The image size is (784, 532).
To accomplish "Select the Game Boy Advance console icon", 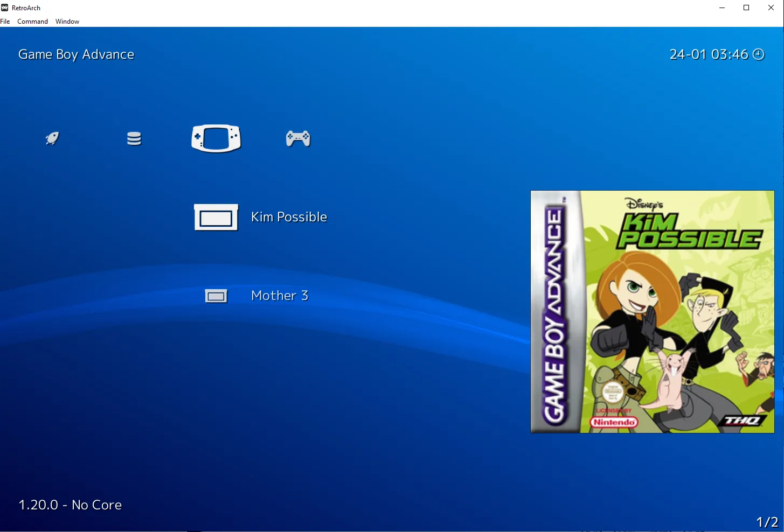I will coord(216,138).
